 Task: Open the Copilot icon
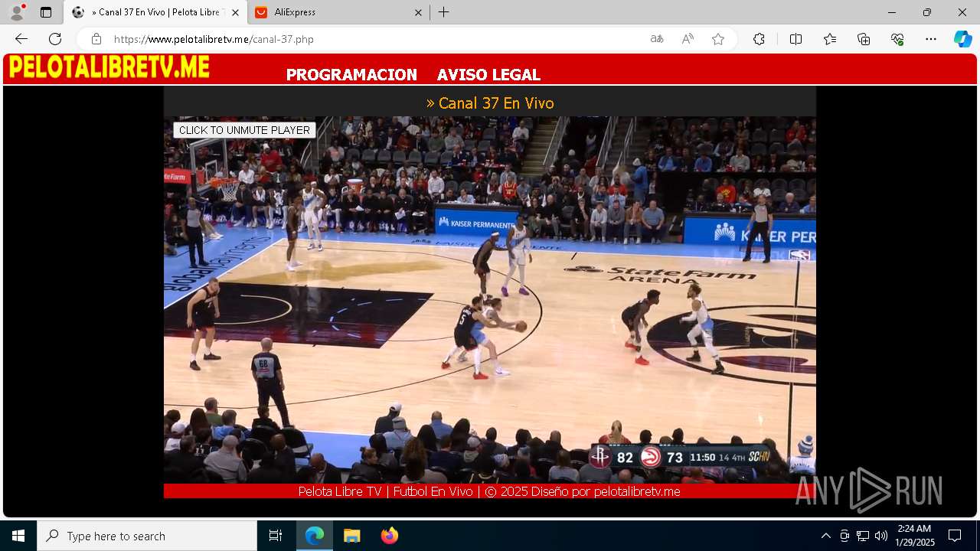tap(962, 39)
